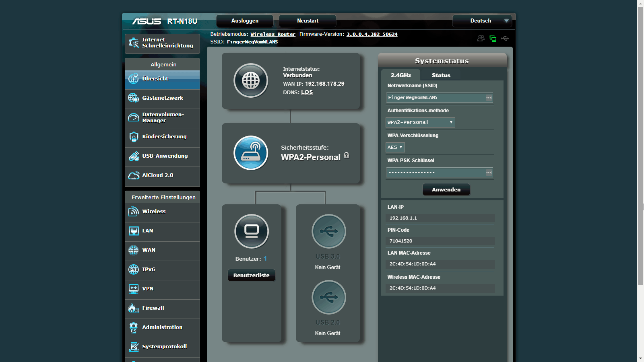The height and width of the screenshot is (362, 644).
Task: Click the Administration gear icon
Action: pyautogui.click(x=134, y=327)
